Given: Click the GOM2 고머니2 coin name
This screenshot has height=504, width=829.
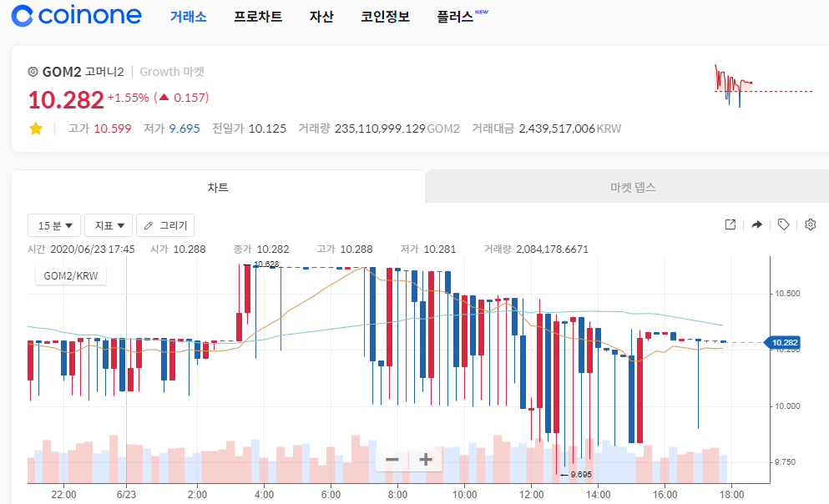Looking at the screenshot, I should 83,71.
